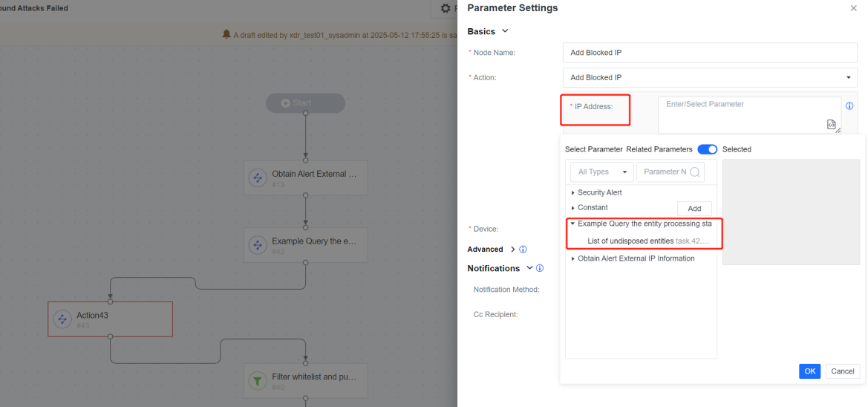This screenshot has height=407, width=868.
Task: Click the Device label
Action: point(486,229)
